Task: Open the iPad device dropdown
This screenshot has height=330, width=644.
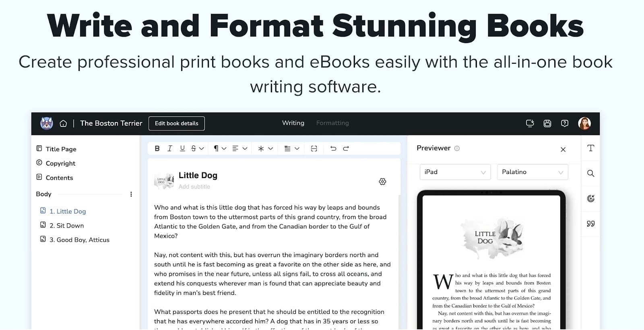Action: 455,172
